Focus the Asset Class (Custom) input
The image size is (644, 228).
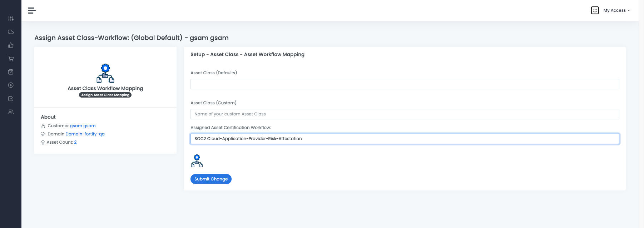click(x=405, y=114)
